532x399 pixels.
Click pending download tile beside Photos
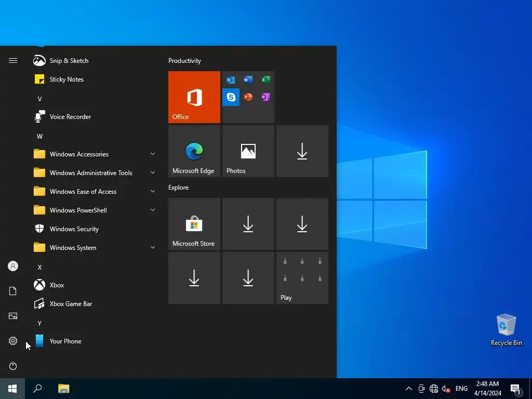coord(302,151)
